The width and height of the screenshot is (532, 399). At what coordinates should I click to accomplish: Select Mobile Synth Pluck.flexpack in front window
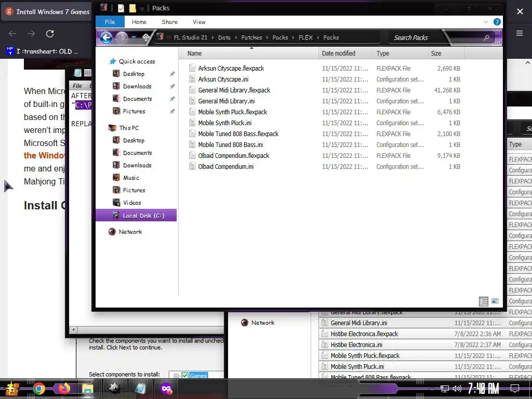pyautogui.click(x=232, y=112)
